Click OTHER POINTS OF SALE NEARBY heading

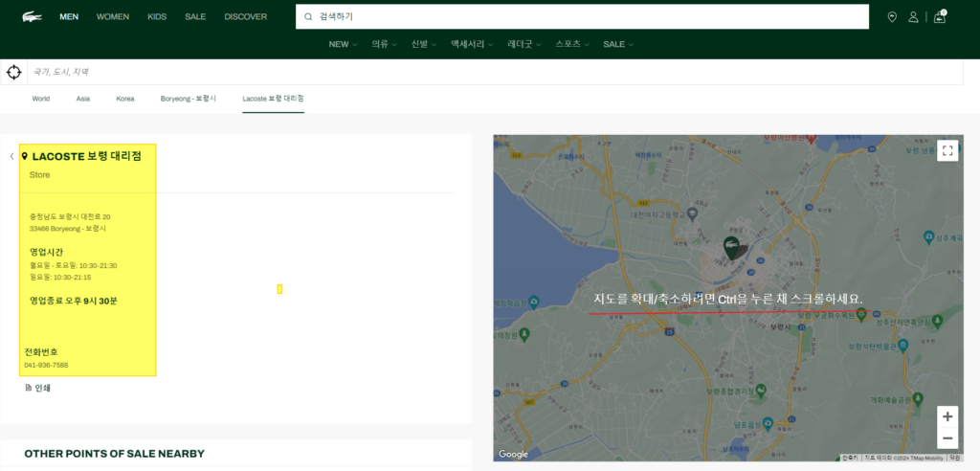115,454
